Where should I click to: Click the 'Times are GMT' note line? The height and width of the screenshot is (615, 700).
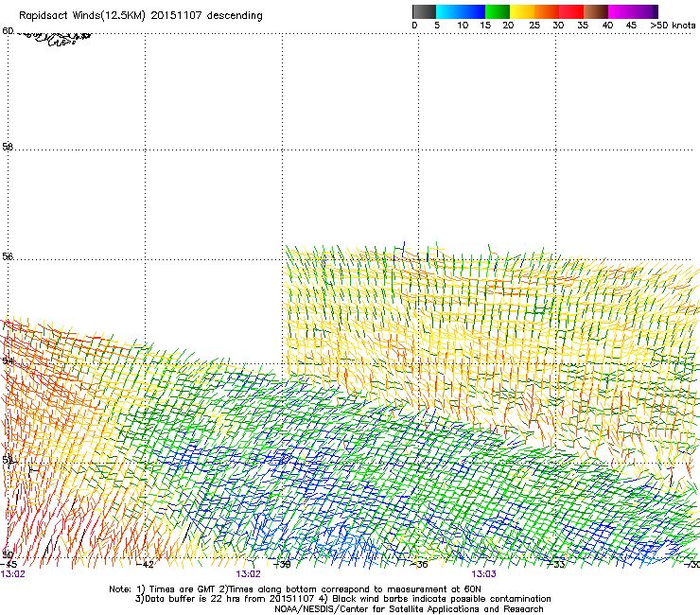[295, 589]
